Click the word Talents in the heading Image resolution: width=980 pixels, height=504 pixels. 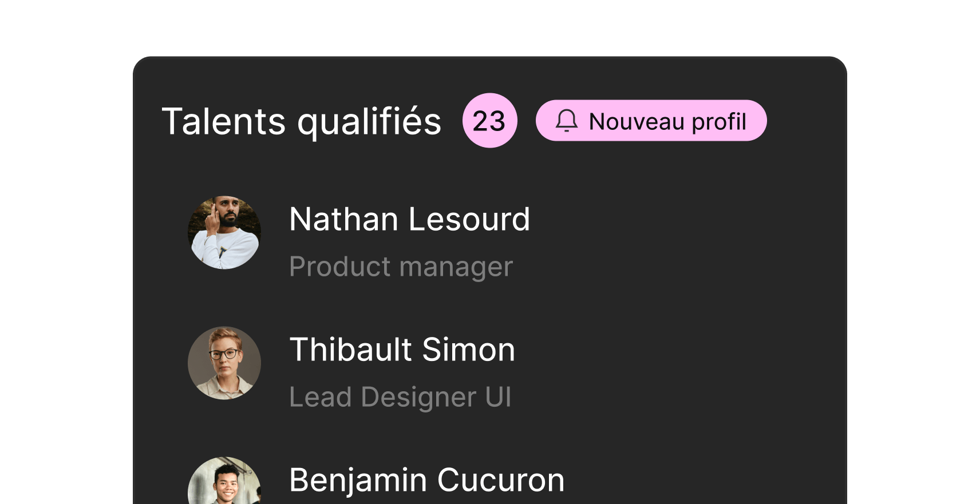223,121
